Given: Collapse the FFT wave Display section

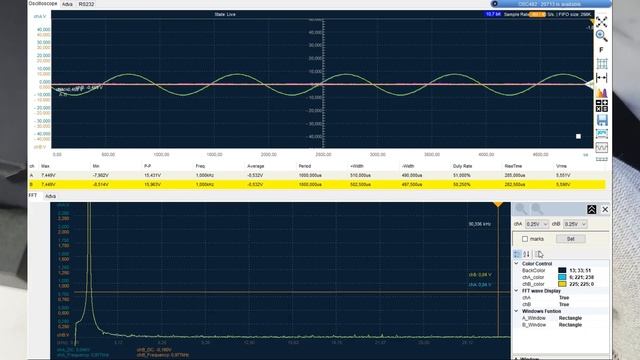Looking at the screenshot, I should (x=516, y=291).
